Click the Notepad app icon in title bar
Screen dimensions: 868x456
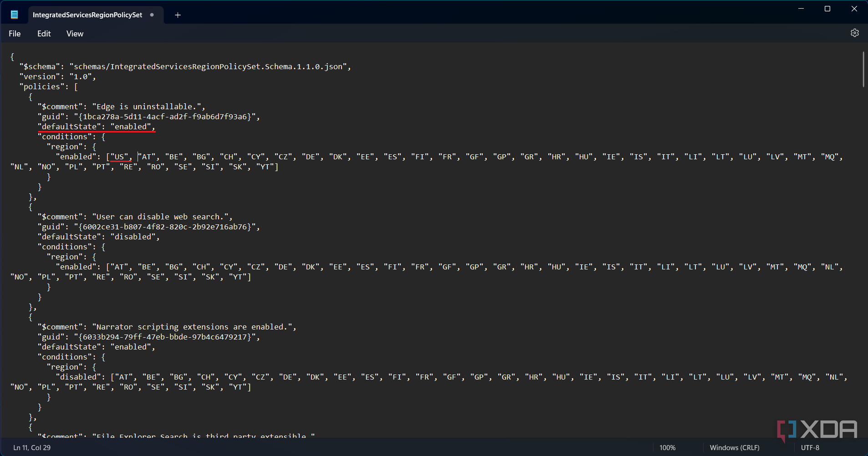(x=15, y=15)
